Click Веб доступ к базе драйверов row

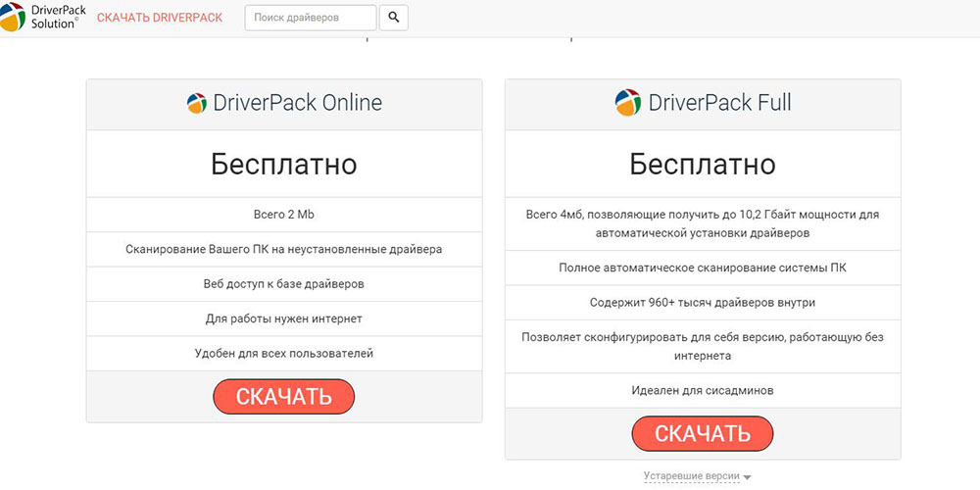pos(284,284)
